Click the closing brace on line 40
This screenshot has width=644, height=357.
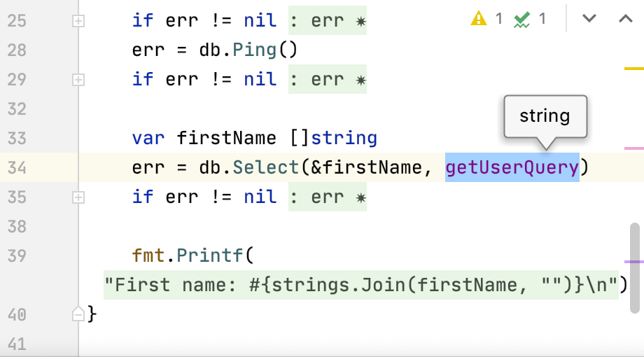point(92,314)
